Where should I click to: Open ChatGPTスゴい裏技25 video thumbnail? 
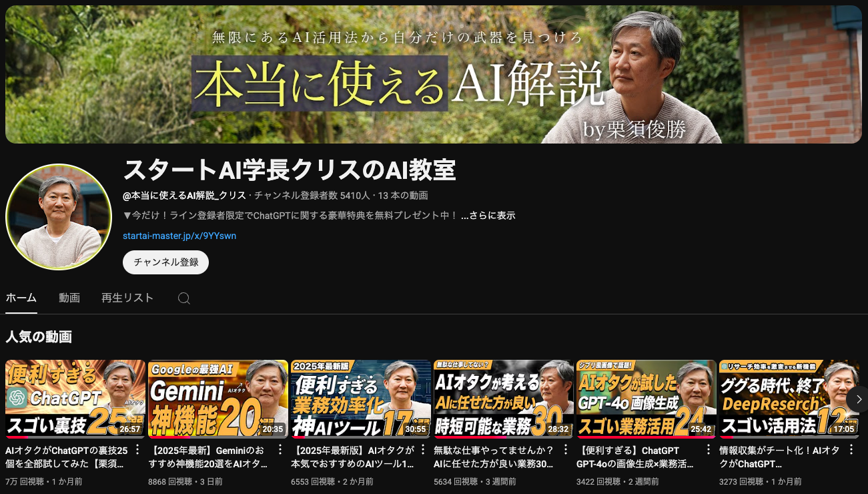click(x=75, y=399)
